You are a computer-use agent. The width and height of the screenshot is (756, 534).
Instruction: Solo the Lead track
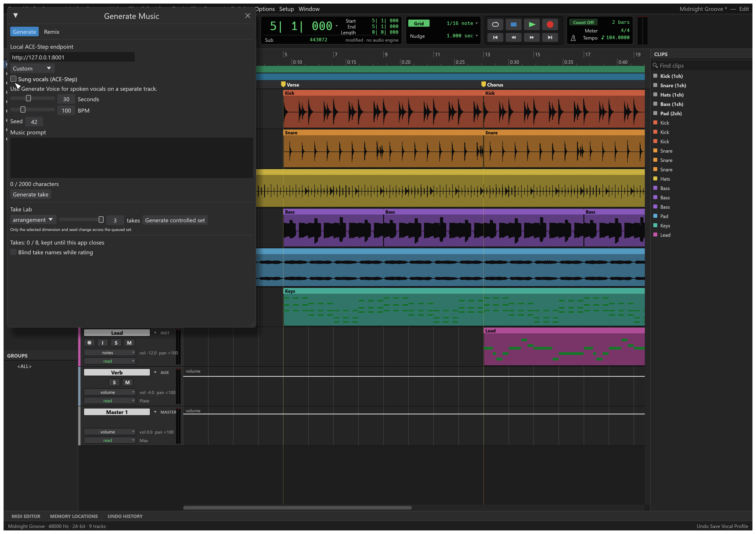116,343
